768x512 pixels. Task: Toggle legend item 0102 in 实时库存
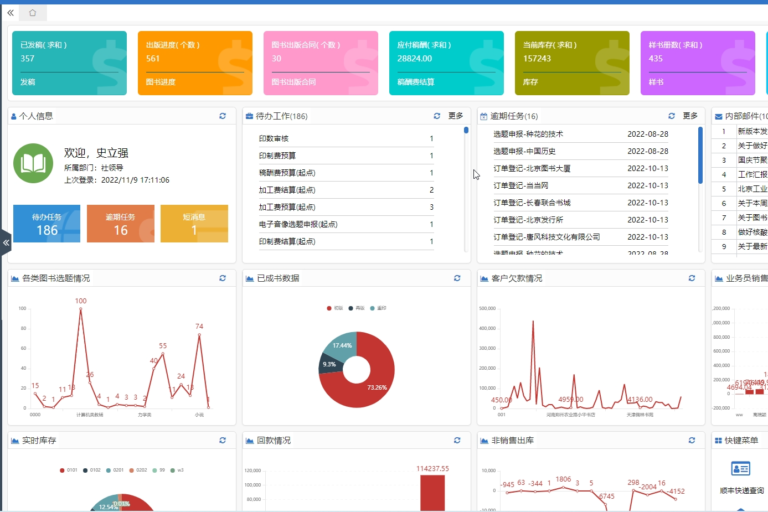tap(91, 470)
